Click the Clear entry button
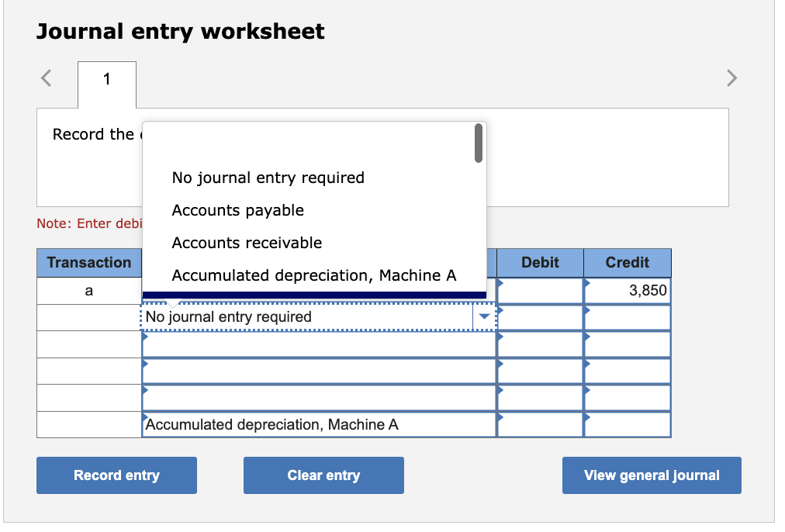This screenshot has height=532, width=785. [323, 475]
